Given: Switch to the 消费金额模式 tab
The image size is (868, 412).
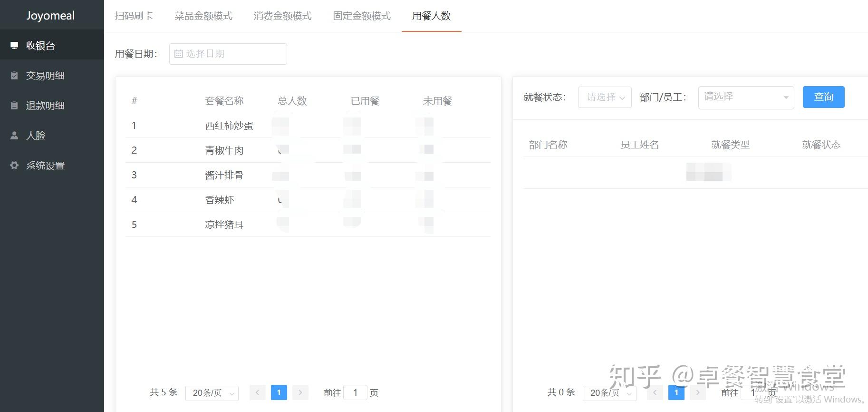Looking at the screenshot, I should point(283,16).
